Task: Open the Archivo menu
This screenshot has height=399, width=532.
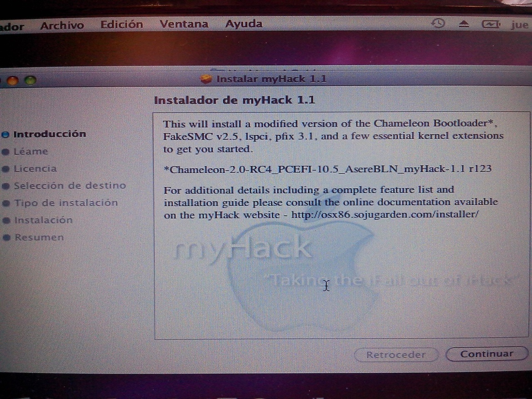Action: [x=62, y=25]
